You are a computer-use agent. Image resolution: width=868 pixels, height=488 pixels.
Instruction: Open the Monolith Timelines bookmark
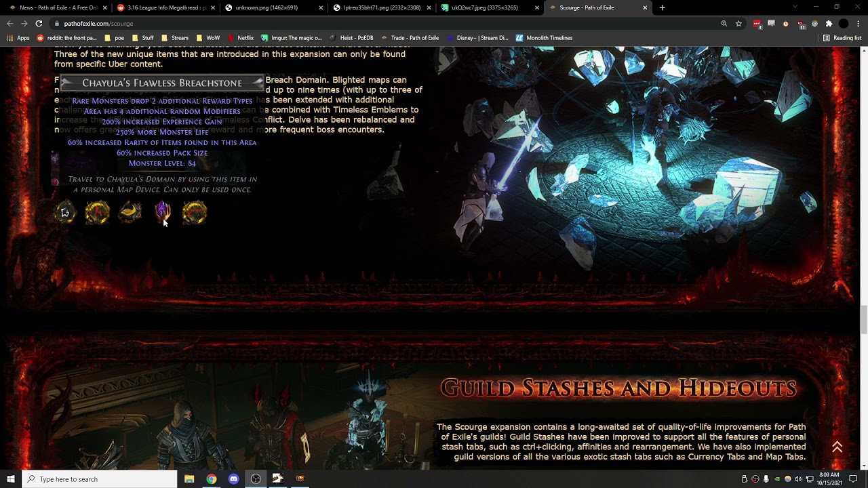[544, 38]
